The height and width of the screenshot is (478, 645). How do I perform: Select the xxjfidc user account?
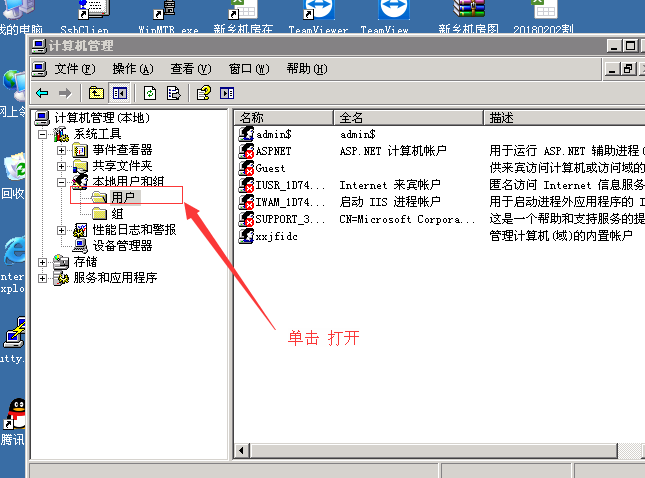pos(277,236)
